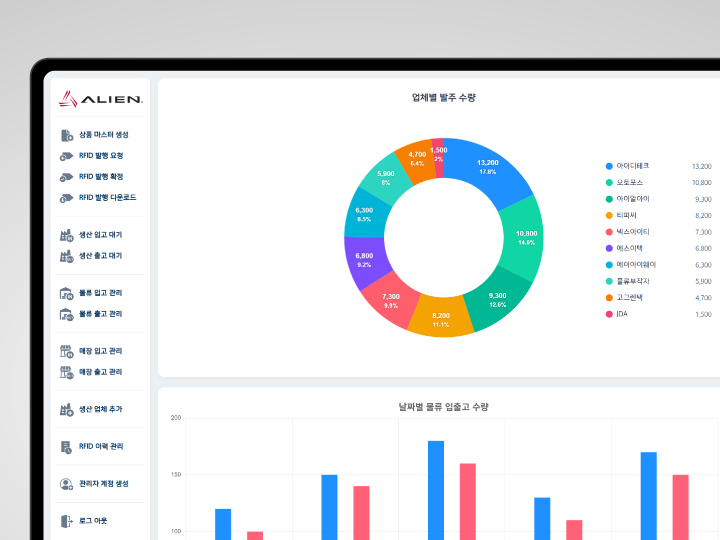Click the 생산 입고 대기 factory icon
This screenshot has height=540, width=720.
66,235
